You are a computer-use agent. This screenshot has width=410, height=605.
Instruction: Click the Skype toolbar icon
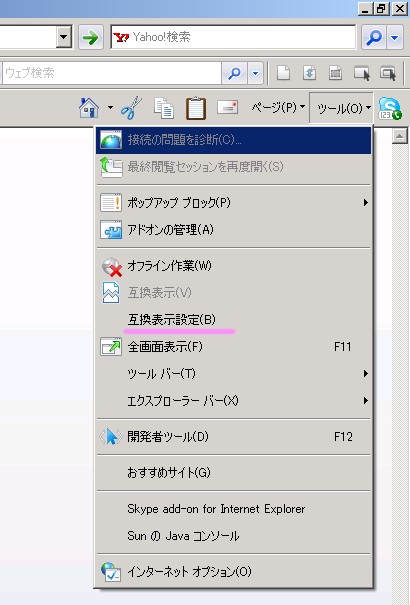(x=390, y=108)
